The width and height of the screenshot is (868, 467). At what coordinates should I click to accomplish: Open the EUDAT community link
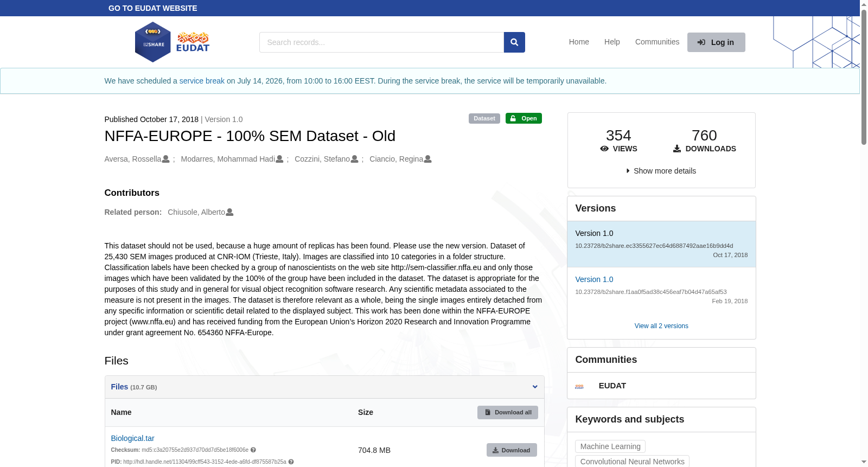[612, 386]
